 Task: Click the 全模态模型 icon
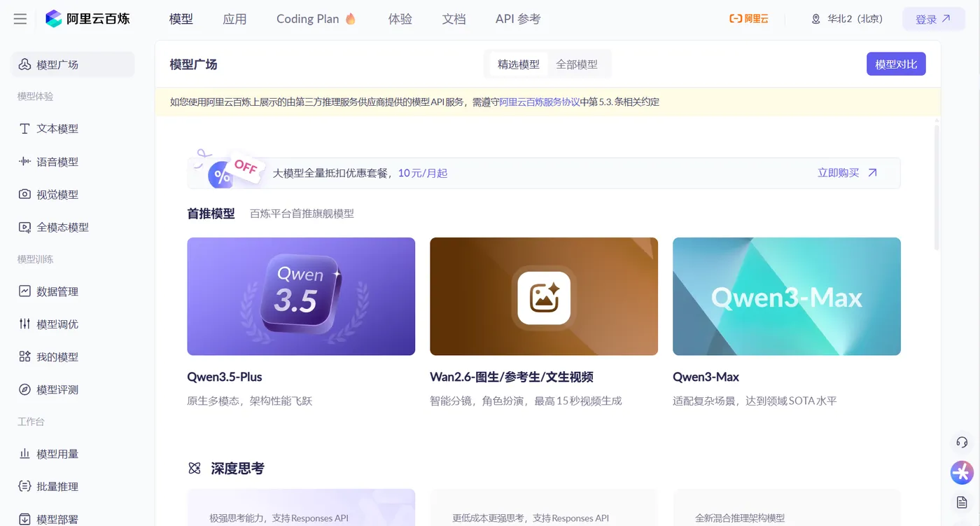pyautogui.click(x=24, y=227)
